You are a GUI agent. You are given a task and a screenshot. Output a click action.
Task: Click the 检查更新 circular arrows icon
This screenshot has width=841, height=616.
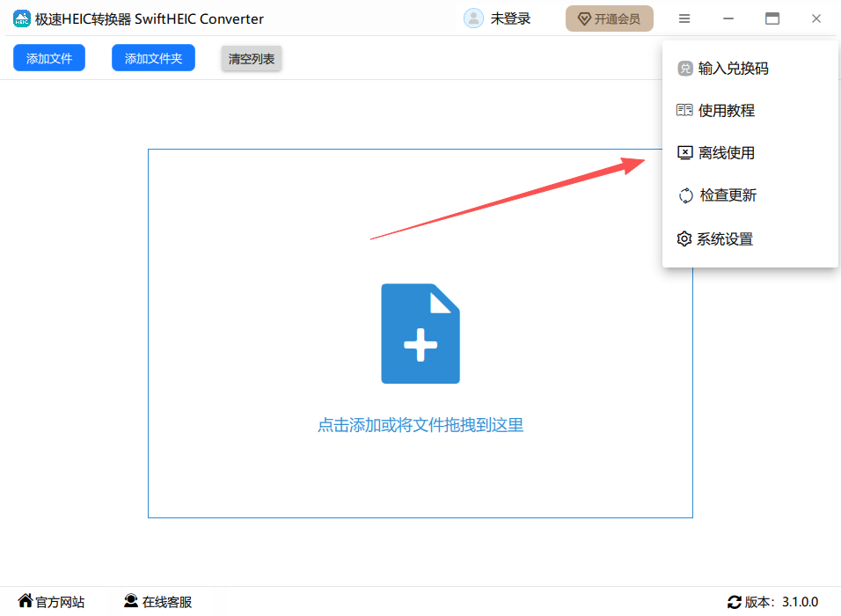(x=685, y=195)
